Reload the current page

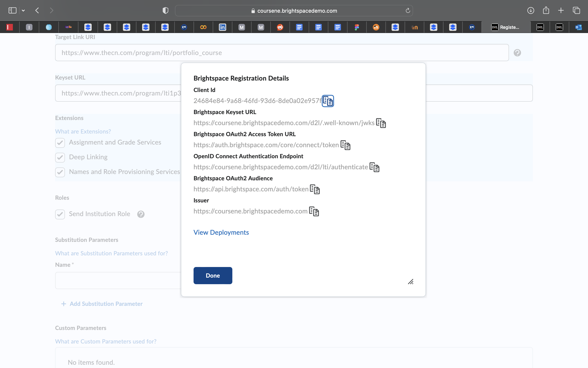point(408,10)
